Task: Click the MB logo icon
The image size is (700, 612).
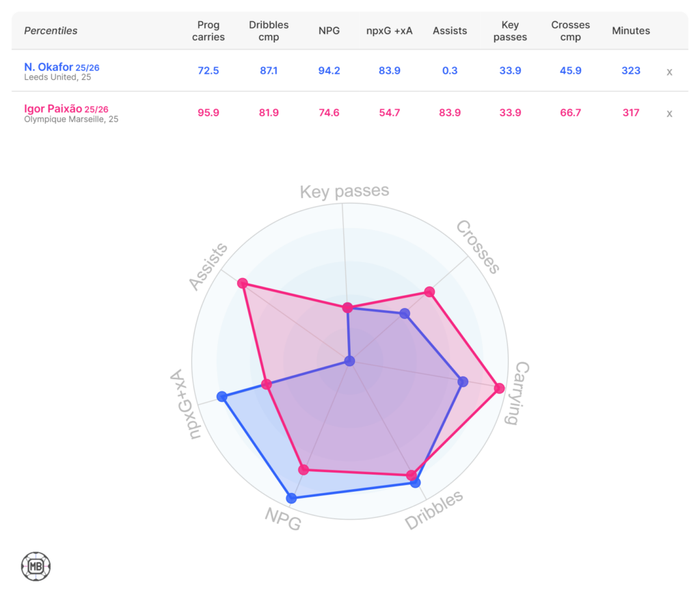Action: [36, 566]
